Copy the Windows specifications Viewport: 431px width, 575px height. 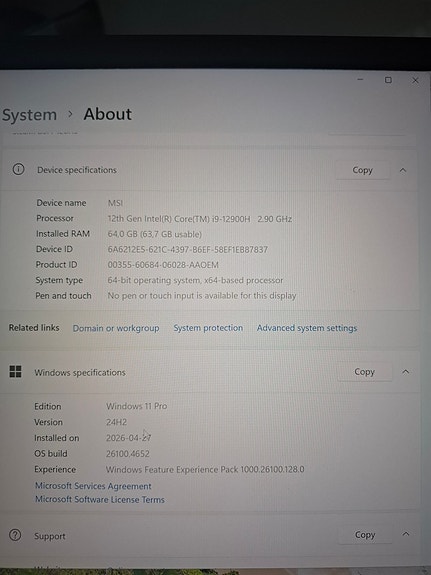click(364, 372)
